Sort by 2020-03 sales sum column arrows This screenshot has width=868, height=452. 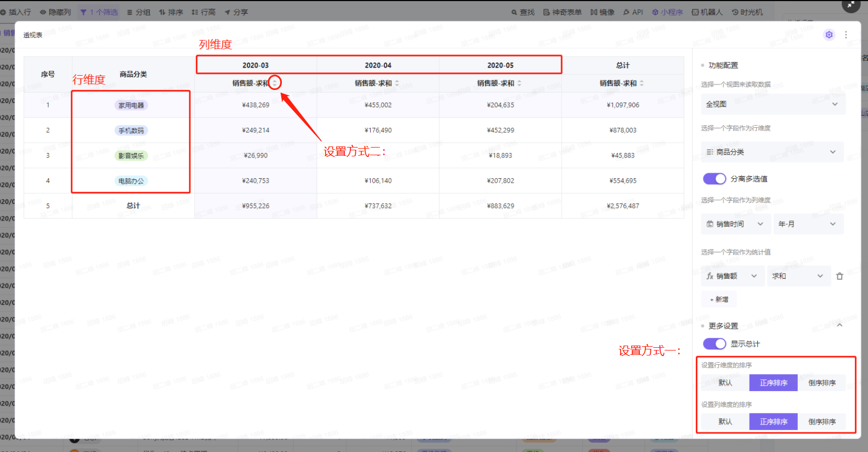click(275, 83)
